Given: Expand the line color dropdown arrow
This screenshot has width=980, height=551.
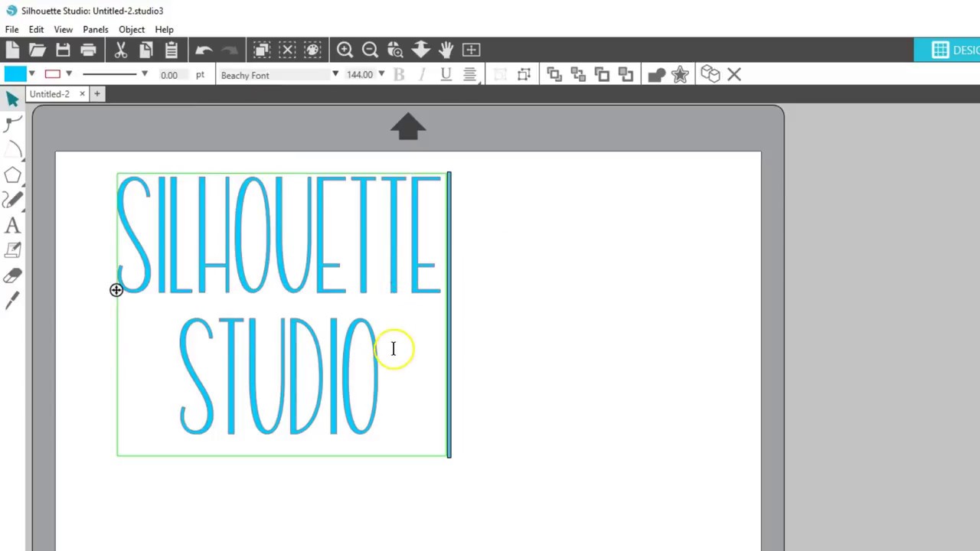Looking at the screenshot, I should pos(68,74).
